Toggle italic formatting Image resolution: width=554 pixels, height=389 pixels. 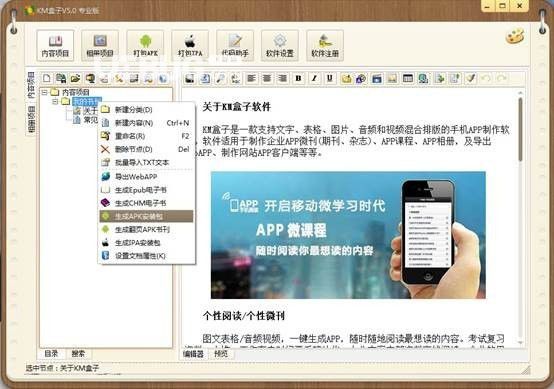click(x=314, y=78)
